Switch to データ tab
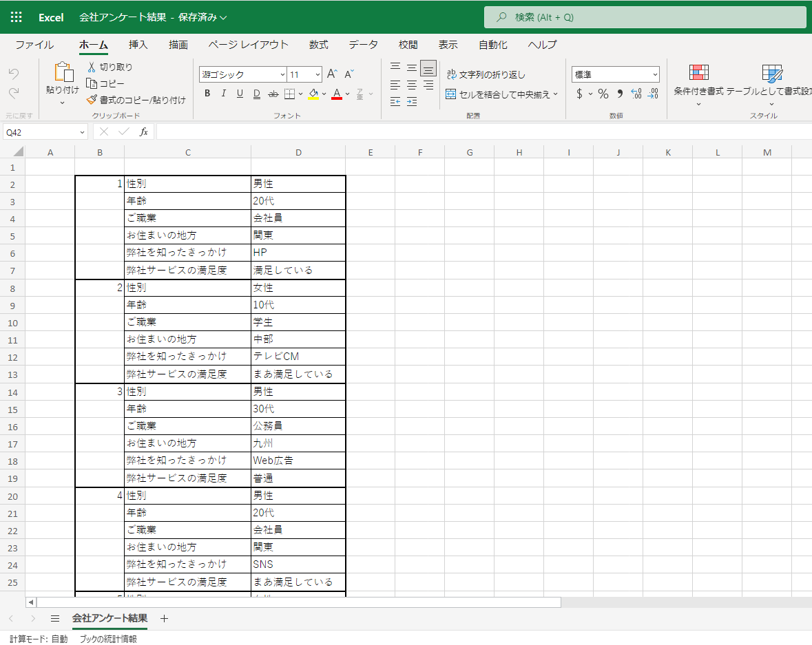The height and width of the screenshot is (645, 812). (363, 45)
